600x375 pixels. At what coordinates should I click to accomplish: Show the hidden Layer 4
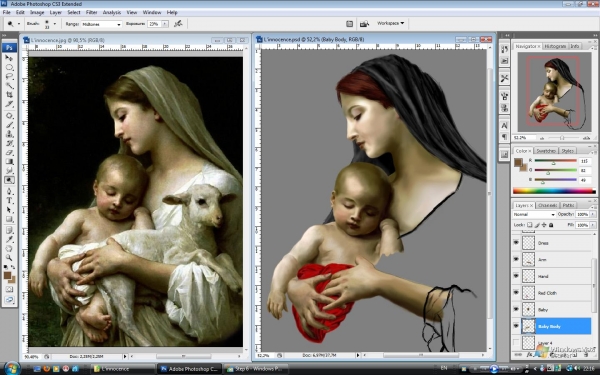(516, 342)
